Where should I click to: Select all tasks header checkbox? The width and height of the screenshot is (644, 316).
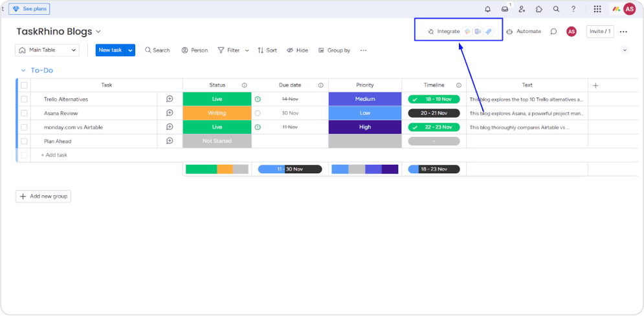coord(24,85)
